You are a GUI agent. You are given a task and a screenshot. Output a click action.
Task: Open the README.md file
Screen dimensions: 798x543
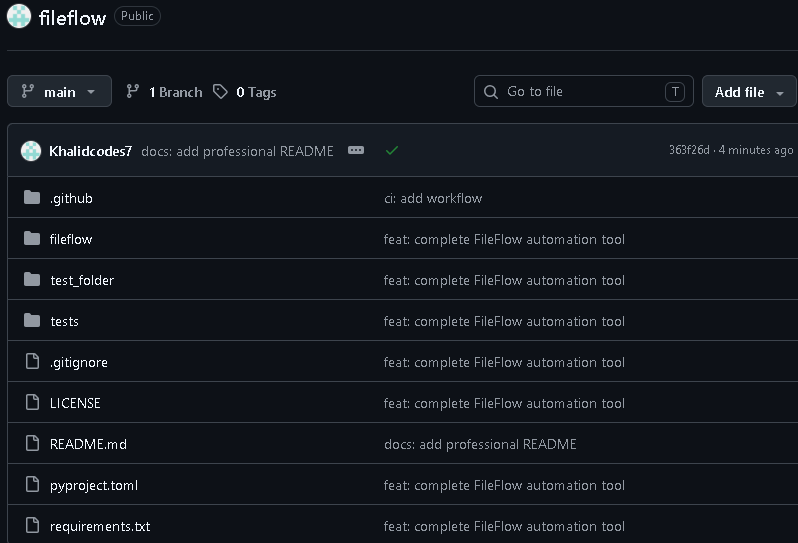click(x=89, y=444)
